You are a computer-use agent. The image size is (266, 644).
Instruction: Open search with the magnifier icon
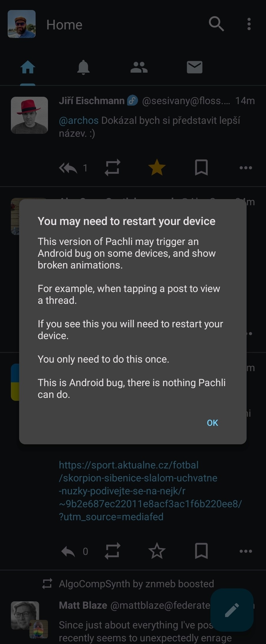coord(217,24)
